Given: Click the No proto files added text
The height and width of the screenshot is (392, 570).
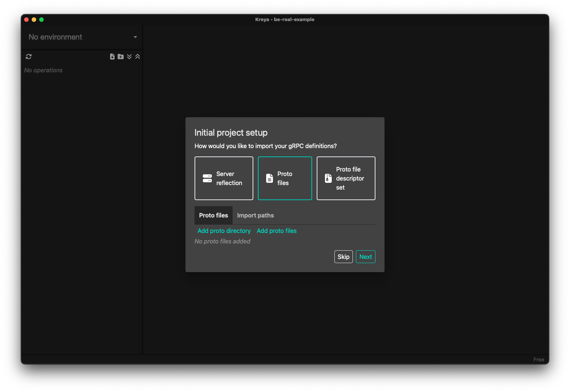Looking at the screenshot, I should (x=222, y=241).
